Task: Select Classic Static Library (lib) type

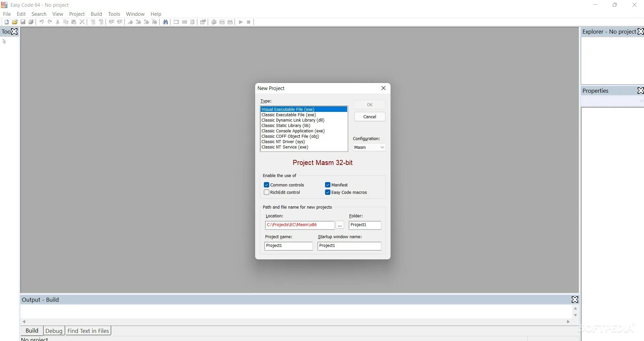Action: click(x=304, y=125)
